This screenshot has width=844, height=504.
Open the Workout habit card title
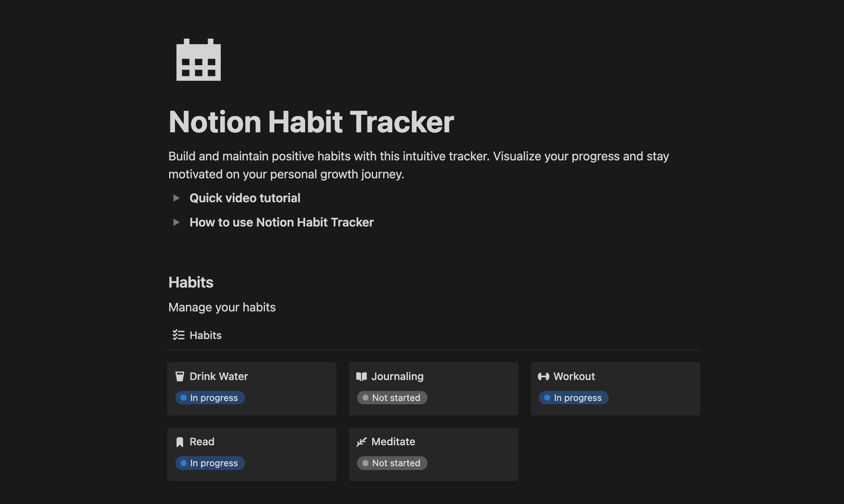click(x=574, y=376)
